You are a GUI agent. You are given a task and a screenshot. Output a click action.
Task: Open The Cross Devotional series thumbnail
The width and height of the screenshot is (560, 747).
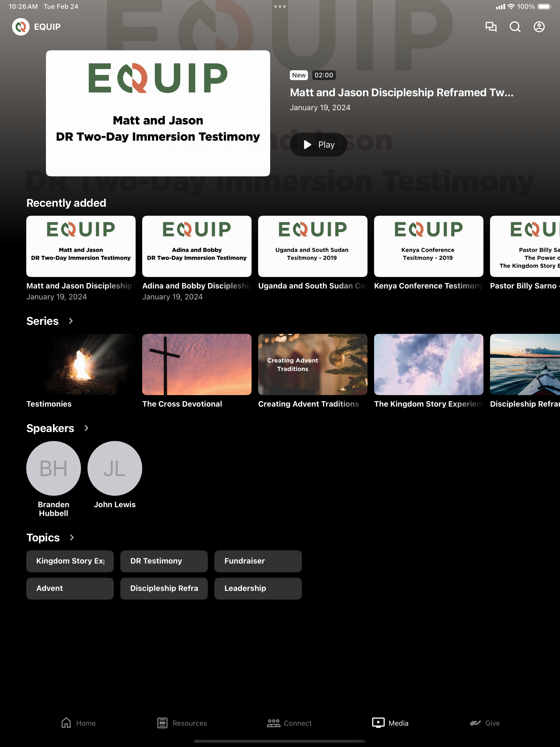(197, 364)
